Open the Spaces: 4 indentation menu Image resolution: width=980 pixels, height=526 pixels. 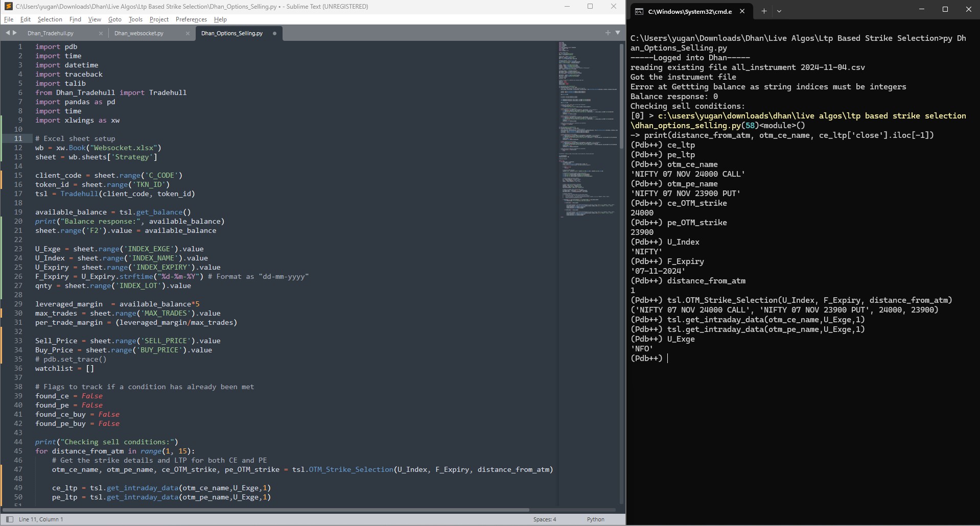click(x=544, y=519)
